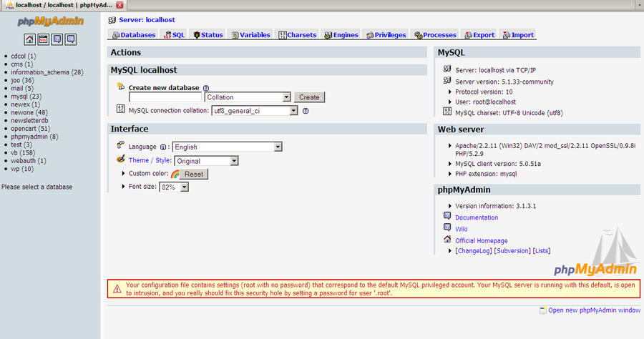This screenshot has width=644, height=339.
Task: Go to the Variables tab
Action: click(250, 35)
